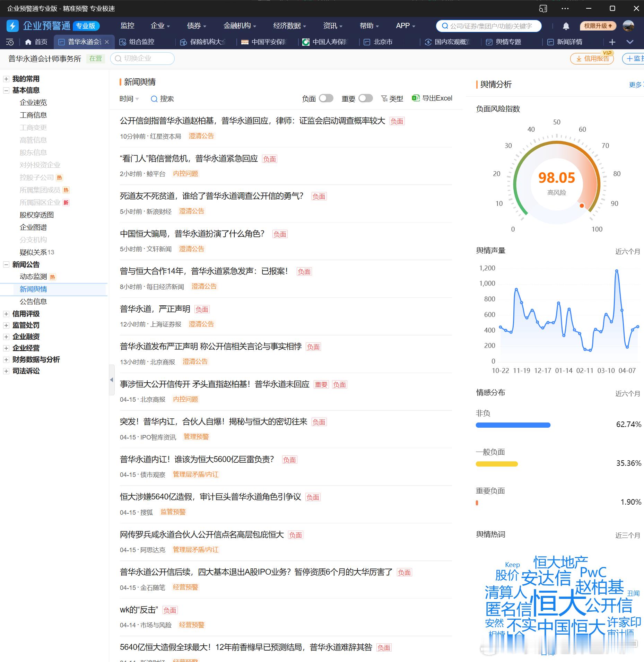Open the 时间 sort dropdown

point(129,99)
